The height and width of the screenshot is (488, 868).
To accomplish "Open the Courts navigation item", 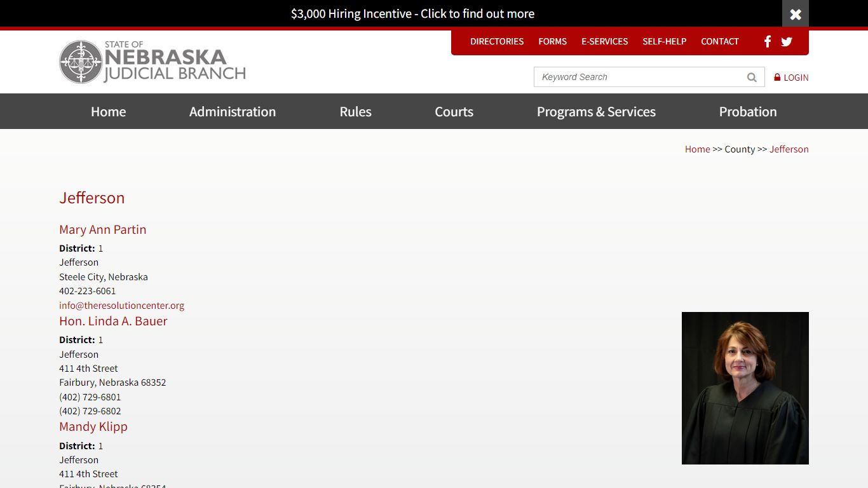I will (x=454, y=111).
